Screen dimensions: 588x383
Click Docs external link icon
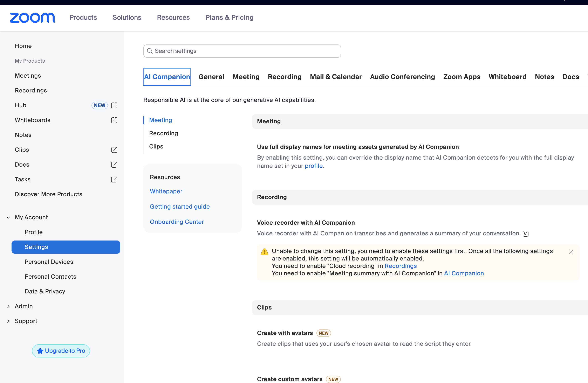[114, 165]
